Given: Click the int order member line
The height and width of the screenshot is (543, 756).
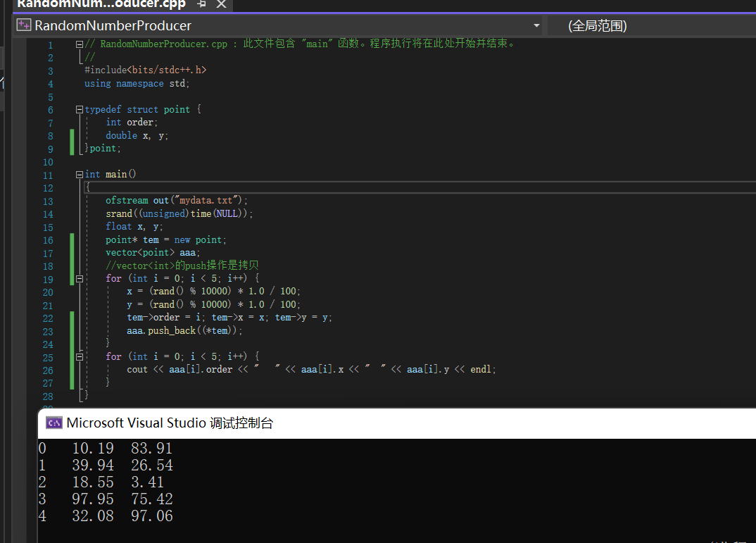Looking at the screenshot, I should 132,123.
